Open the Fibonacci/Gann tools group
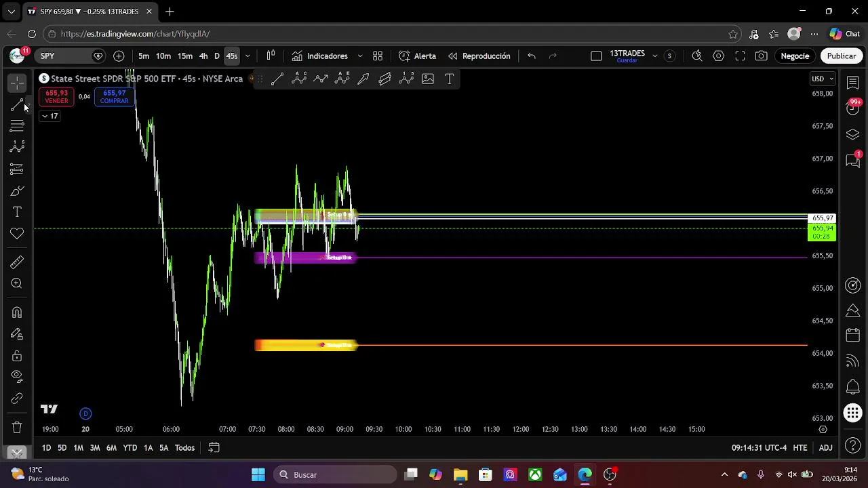 17,126
